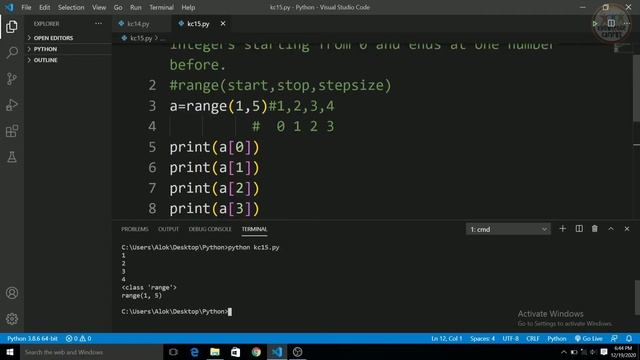Launch Microsoft Edge from taskbar

pyautogui.click(x=194, y=352)
